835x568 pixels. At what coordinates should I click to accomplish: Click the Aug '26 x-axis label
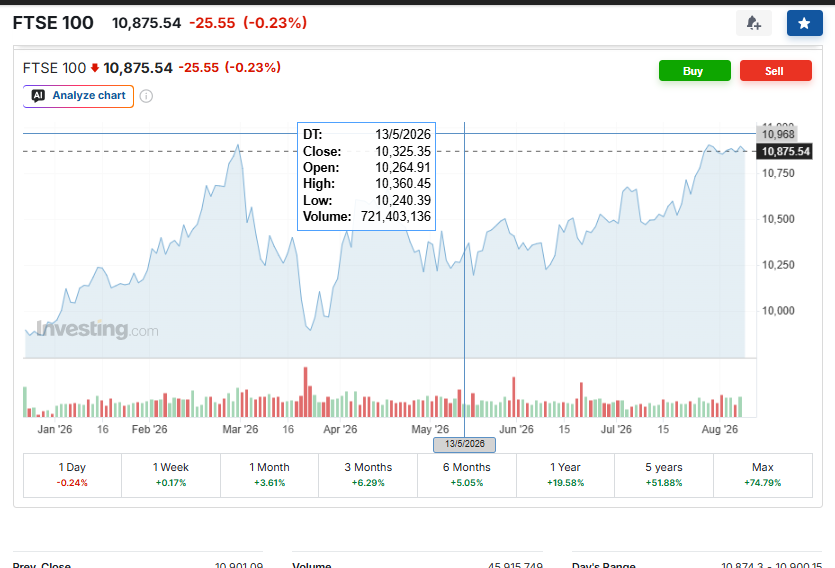(x=719, y=429)
